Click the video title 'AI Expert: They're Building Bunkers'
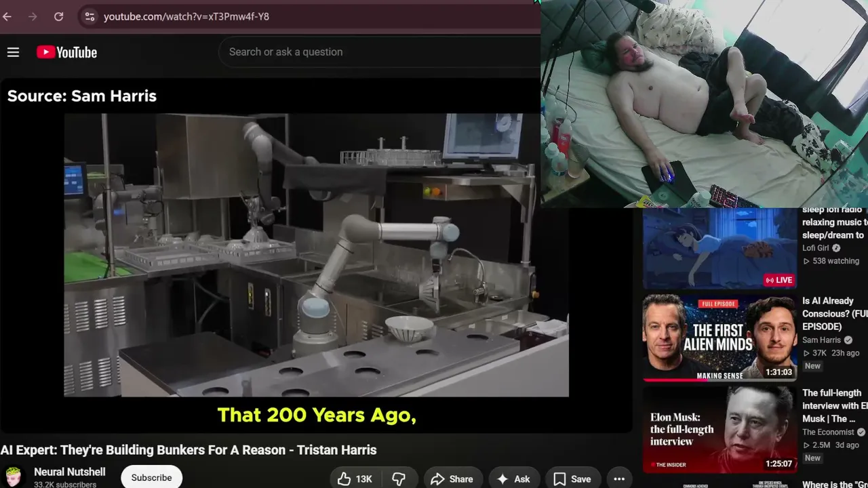The height and width of the screenshot is (488, 868). 189,450
